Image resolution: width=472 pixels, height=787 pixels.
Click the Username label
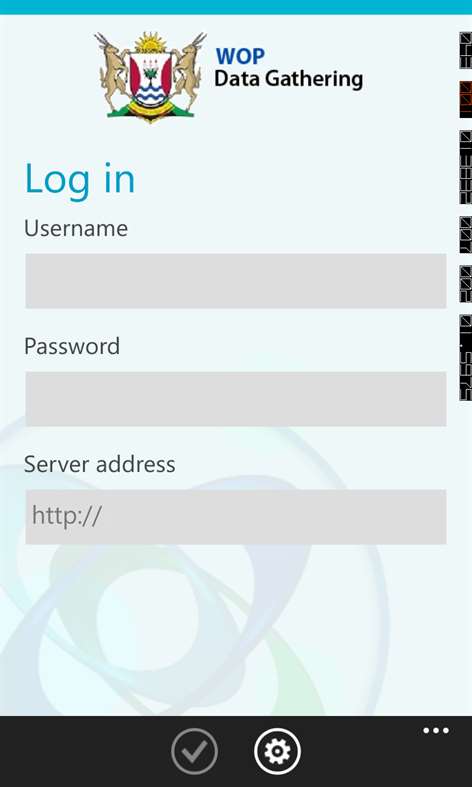click(x=76, y=228)
